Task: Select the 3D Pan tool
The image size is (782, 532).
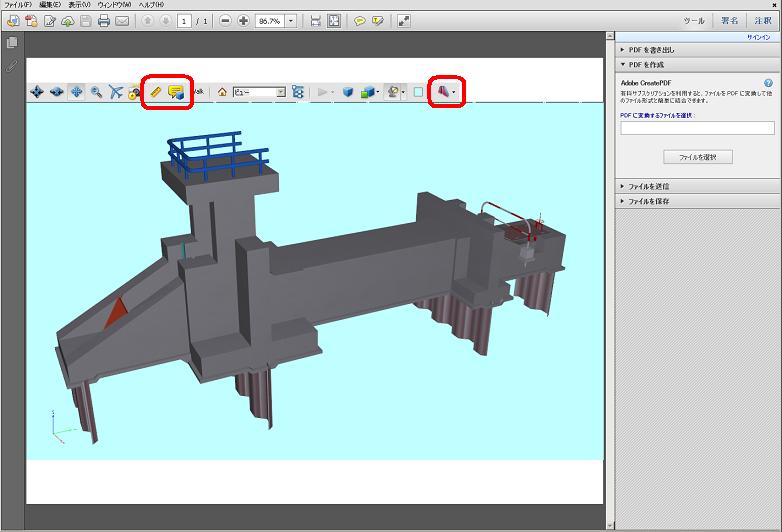Action: [x=76, y=92]
